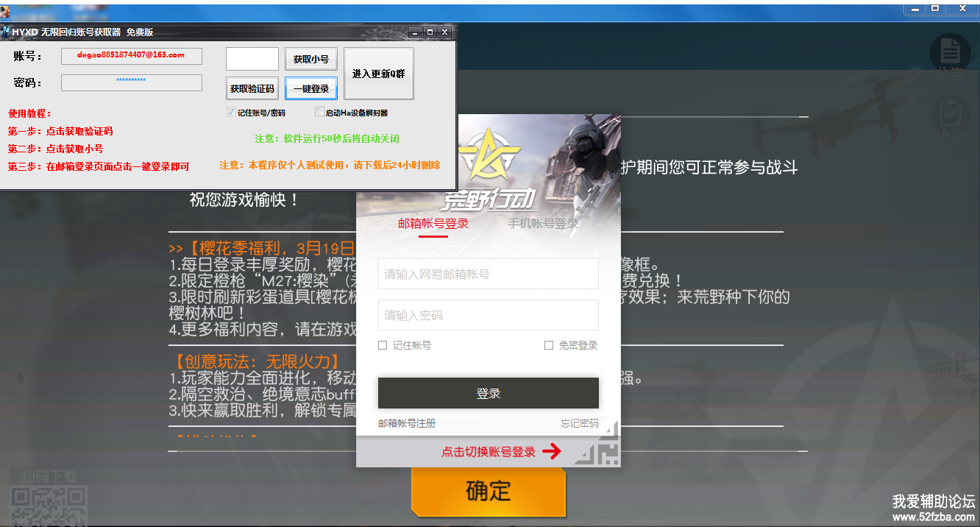
Task: Focus the 密码 field in HYXD tool
Action: (131, 82)
